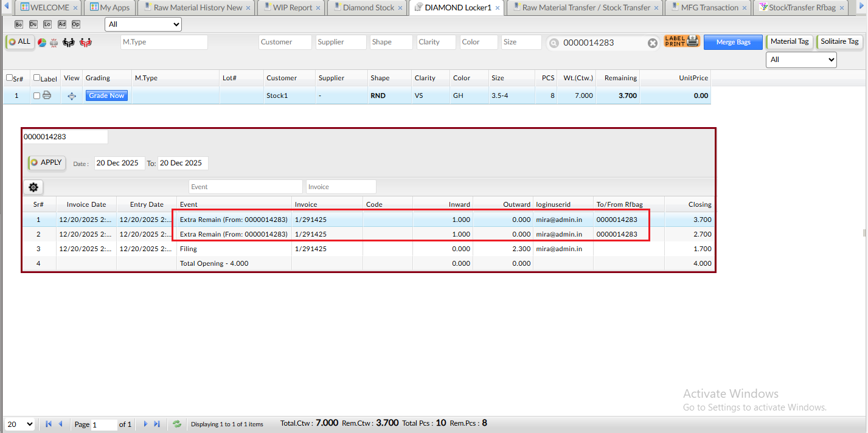Viewport: 868px width, 433px height.
Task: Click the Merge Bags button
Action: pos(732,42)
